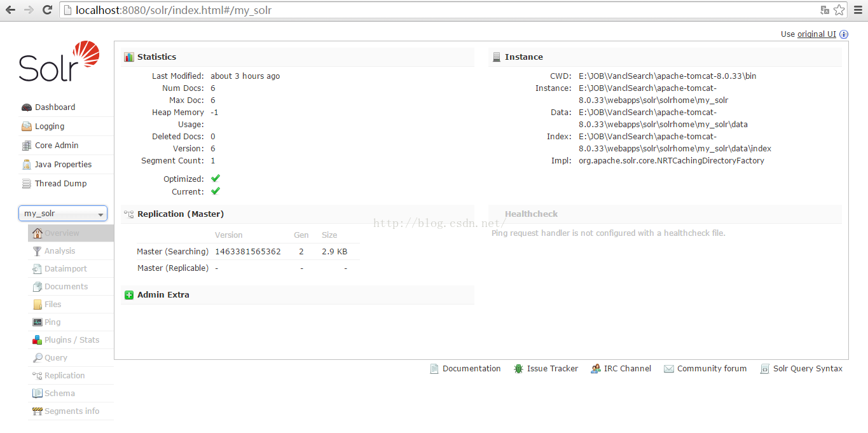Screen dimensions: 868x433
Task: Click the Core Admin icon
Action: point(27,146)
